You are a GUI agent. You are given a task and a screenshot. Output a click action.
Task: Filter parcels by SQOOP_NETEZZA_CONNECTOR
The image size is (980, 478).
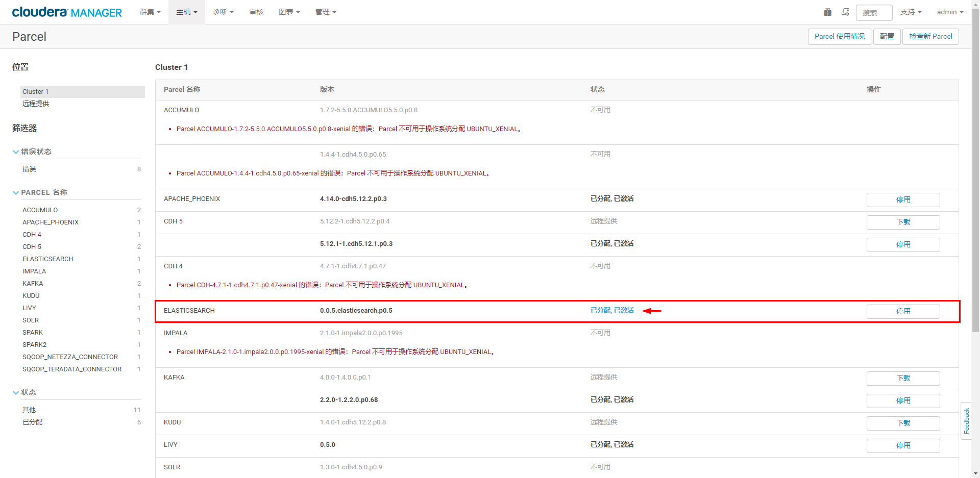(x=70, y=357)
